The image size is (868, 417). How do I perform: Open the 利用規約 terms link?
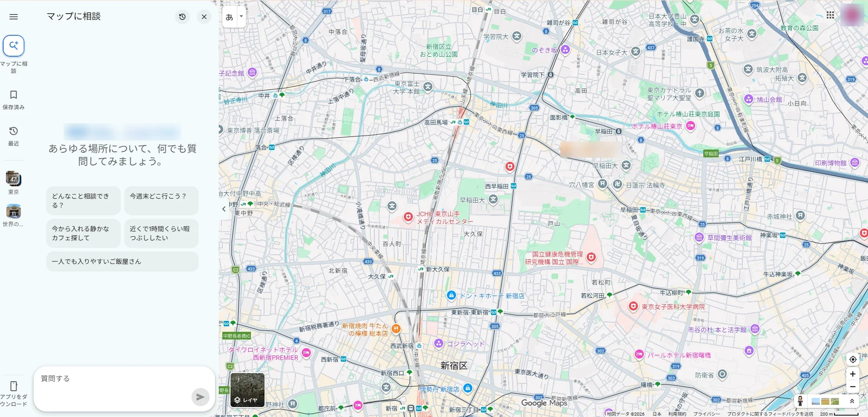677,414
